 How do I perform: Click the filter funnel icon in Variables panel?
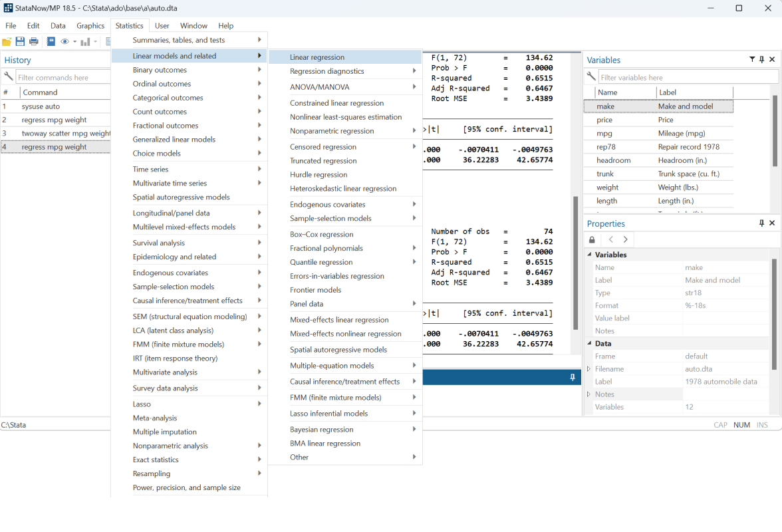tap(752, 60)
